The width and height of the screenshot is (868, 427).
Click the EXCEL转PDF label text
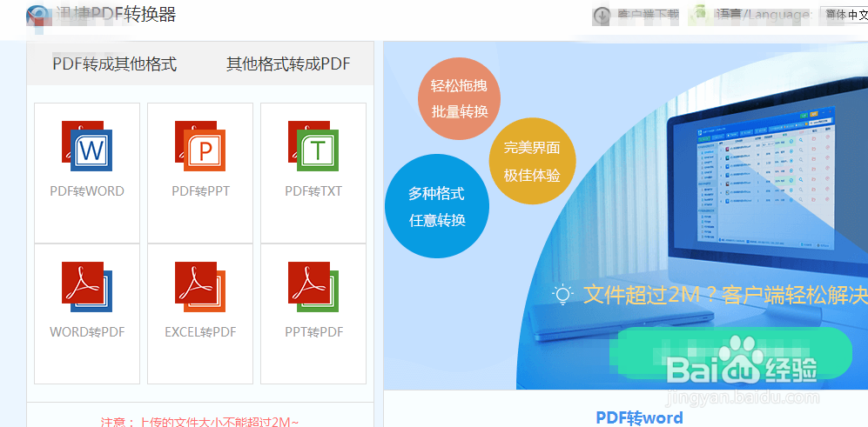pos(200,332)
